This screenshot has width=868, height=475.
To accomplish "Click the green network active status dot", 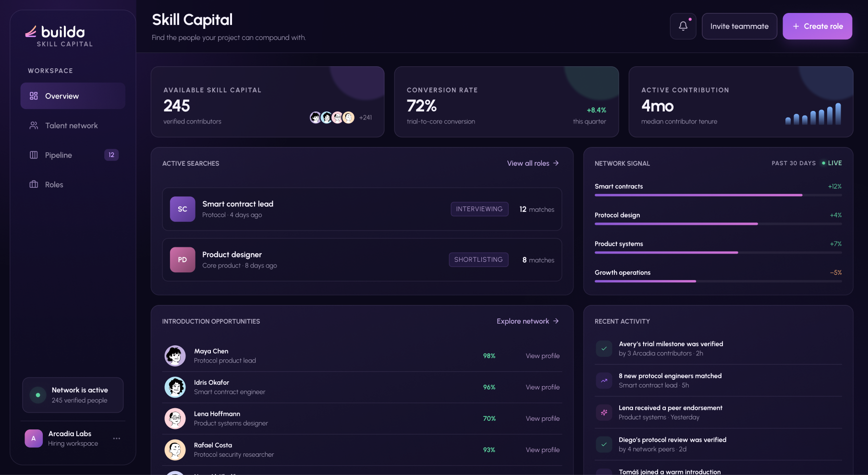I will point(38,395).
